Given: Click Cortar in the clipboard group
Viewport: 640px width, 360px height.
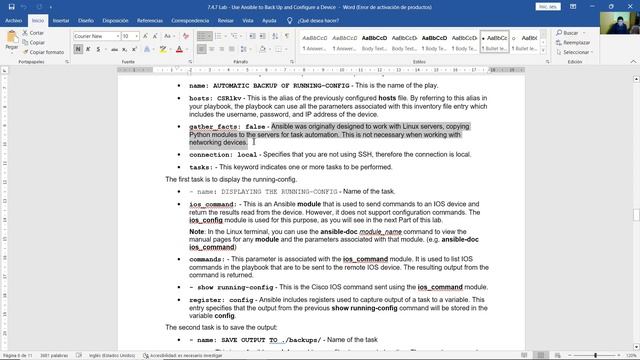Looking at the screenshot, I should (x=33, y=33).
